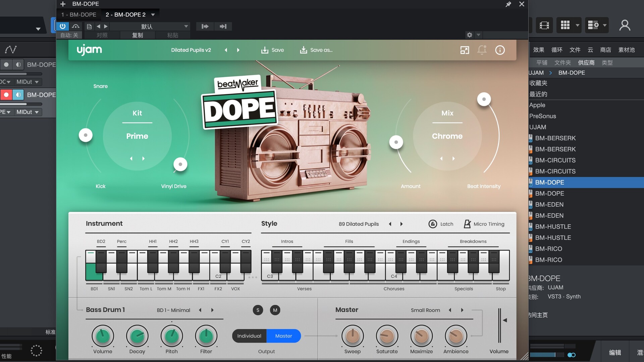The width and height of the screenshot is (644, 362).
Task: Click the Master Volume fader handle
Action: pos(504,320)
